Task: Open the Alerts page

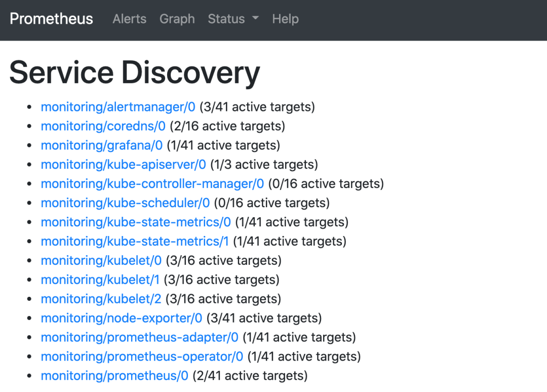Action: [130, 19]
